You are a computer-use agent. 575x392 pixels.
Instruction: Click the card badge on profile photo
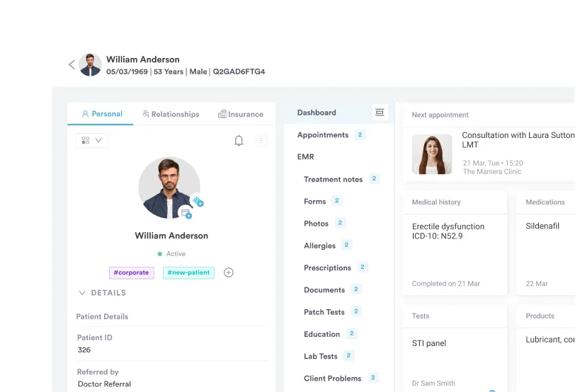pyautogui.click(x=186, y=212)
